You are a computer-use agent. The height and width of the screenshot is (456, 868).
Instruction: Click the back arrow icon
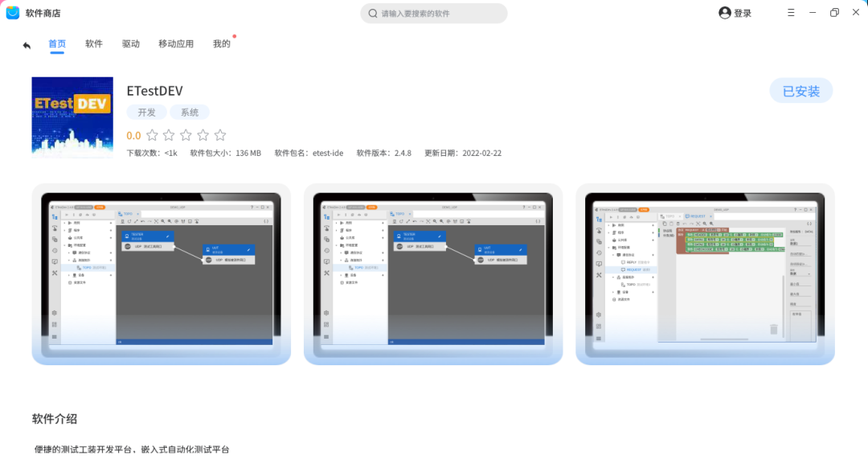(x=27, y=45)
